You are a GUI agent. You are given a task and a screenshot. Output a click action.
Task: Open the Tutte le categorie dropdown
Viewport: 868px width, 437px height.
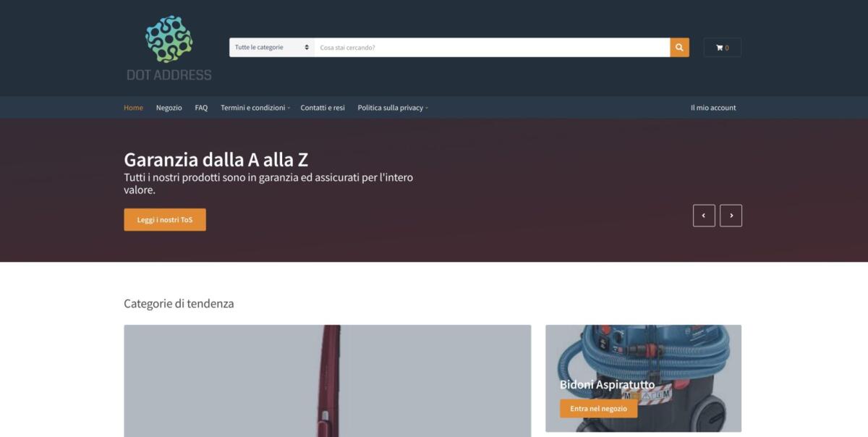coord(271,46)
